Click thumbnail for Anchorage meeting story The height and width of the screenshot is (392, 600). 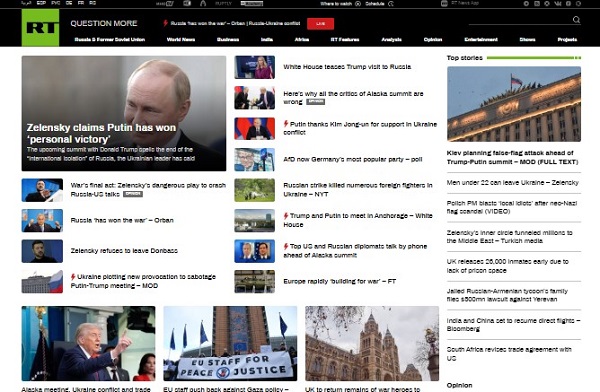tap(254, 220)
